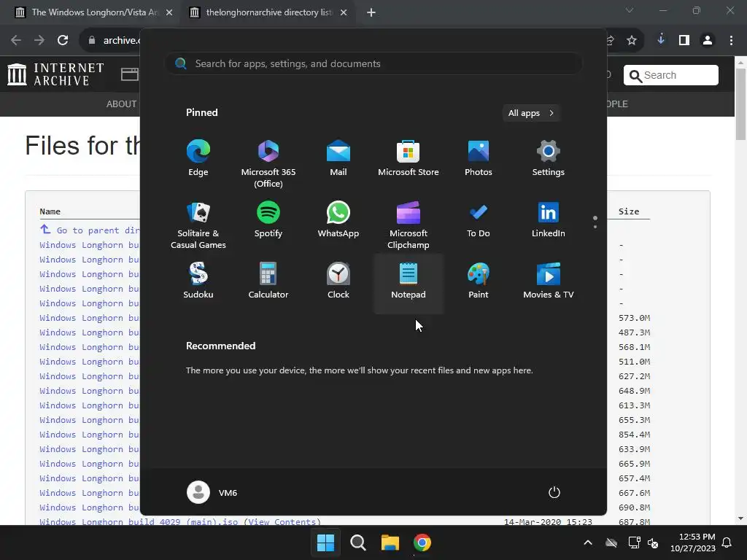Reload the page in Chrome

63,41
